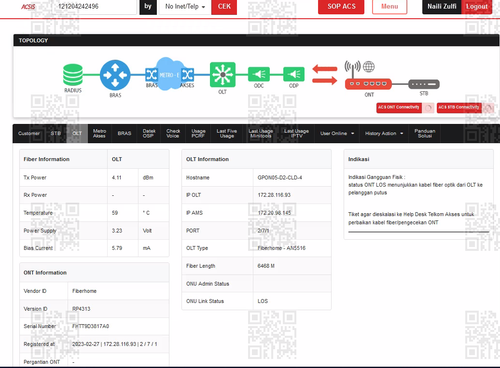Select the ODC topology icon
This screenshot has width=500, height=368.
(259, 74)
